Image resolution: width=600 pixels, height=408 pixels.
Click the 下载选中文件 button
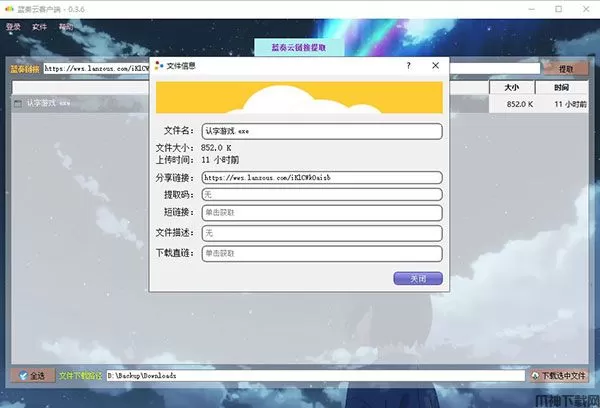[559, 376]
